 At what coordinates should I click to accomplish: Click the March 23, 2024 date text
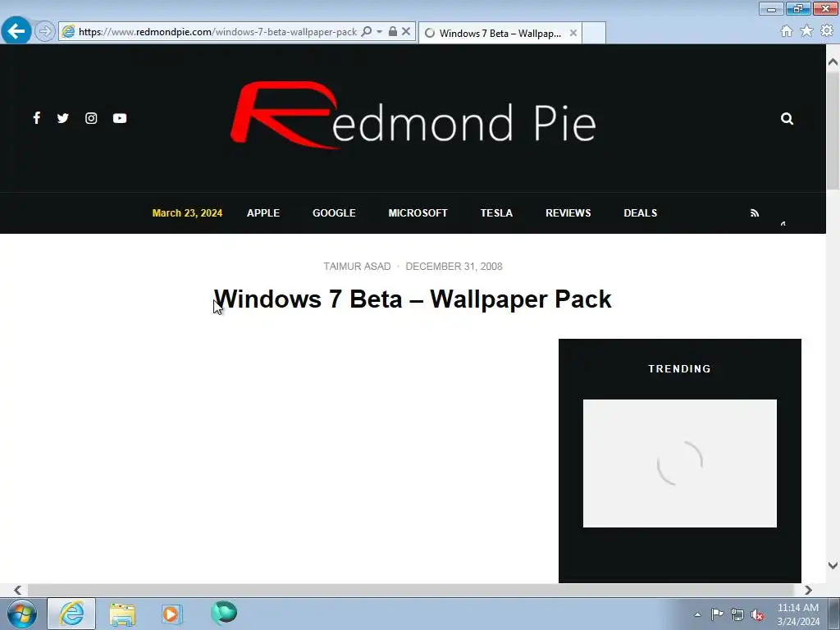tap(187, 213)
